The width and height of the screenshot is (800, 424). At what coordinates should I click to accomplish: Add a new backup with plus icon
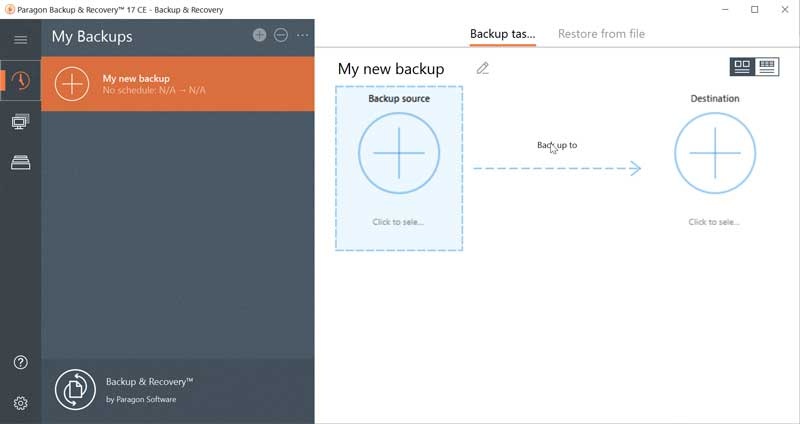[x=259, y=35]
